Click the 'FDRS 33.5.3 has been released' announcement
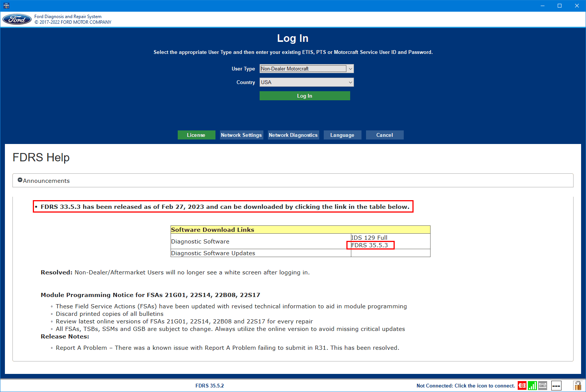586x392 pixels. coord(225,207)
